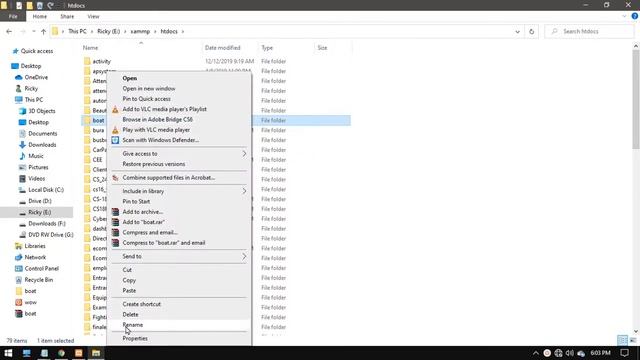Image resolution: width=640 pixels, height=360 pixels.
Task: Click the volume speaker tray icon
Action: click(x=570, y=353)
